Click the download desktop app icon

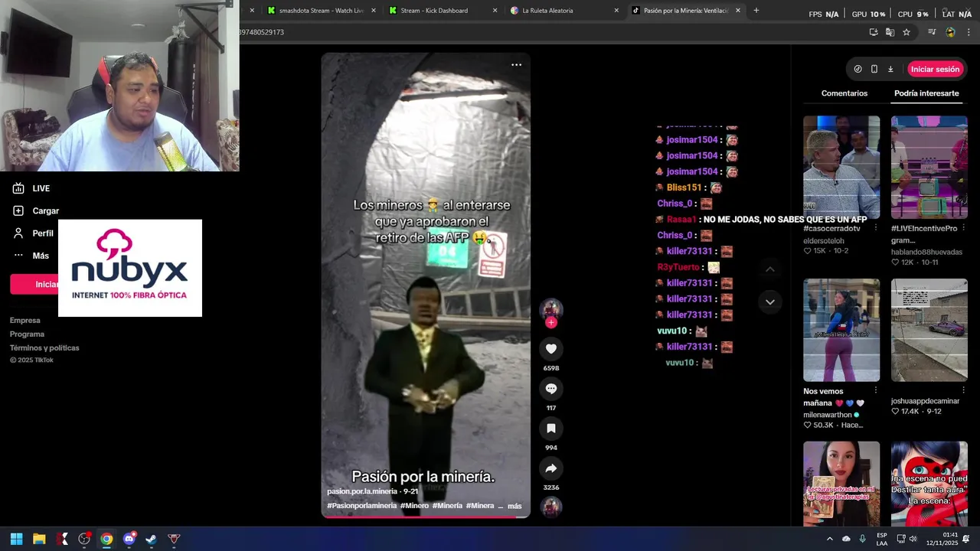coord(890,69)
